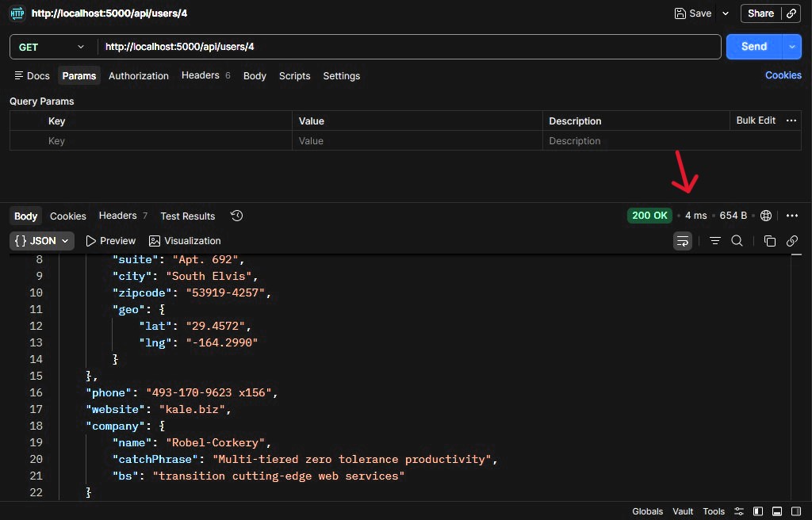This screenshot has height=520, width=812.
Task: Click the query params Key input field
Action: pyautogui.click(x=168, y=141)
